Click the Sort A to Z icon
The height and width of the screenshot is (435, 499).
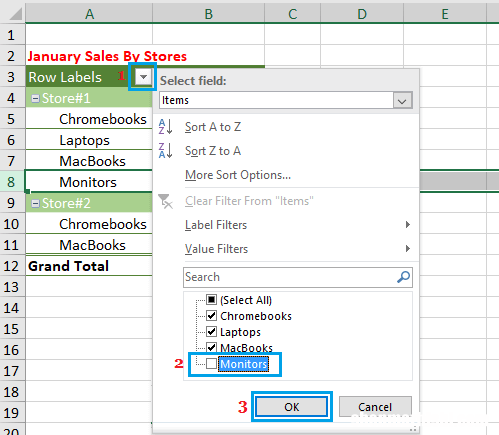pyautogui.click(x=165, y=127)
